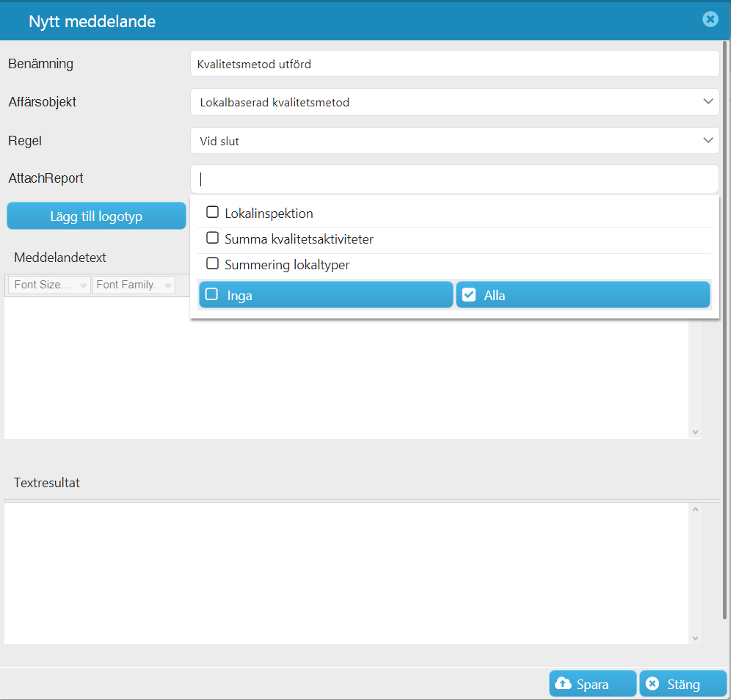Click the Stäng button
This screenshot has height=700, width=731.
coord(683,684)
